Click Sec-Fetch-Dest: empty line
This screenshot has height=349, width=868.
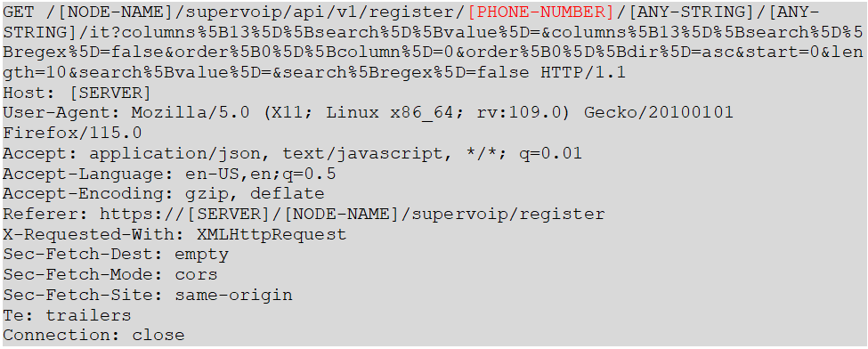[116, 255]
